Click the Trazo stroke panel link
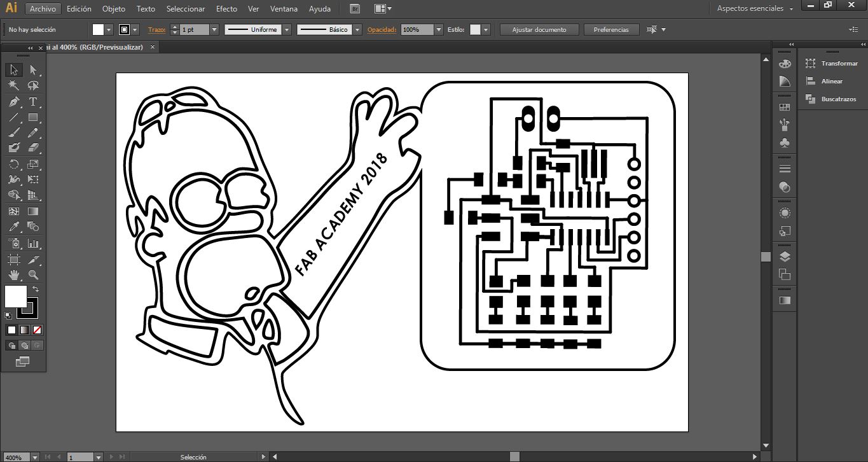The width and height of the screenshot is (868, 462). (156, 30)
